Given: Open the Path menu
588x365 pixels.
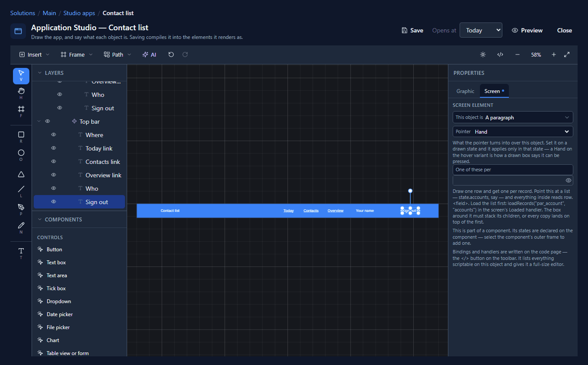Looking at the screenshot, I should [x=118, y=54].
